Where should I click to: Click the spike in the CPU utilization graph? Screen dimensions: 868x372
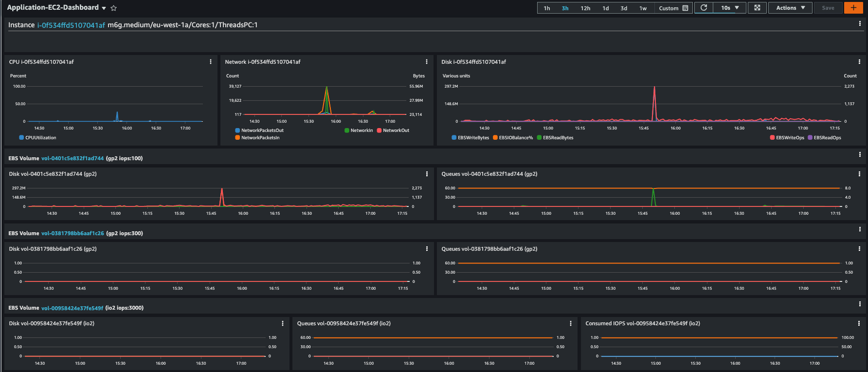coord(117,115)
